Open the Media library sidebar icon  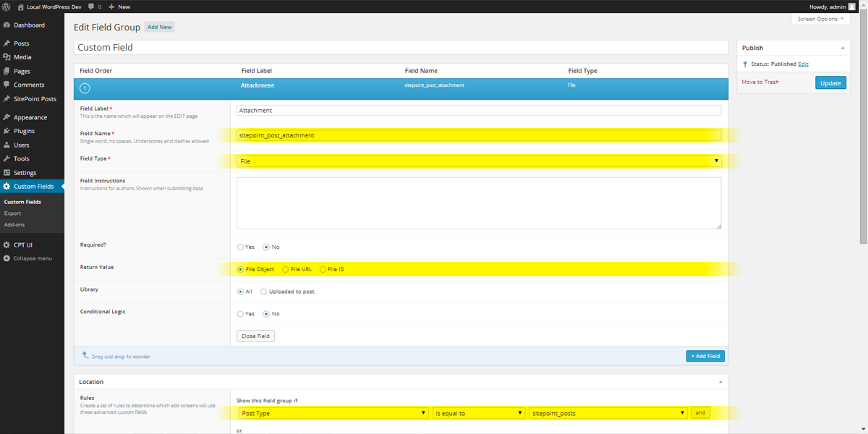point(7,57)
